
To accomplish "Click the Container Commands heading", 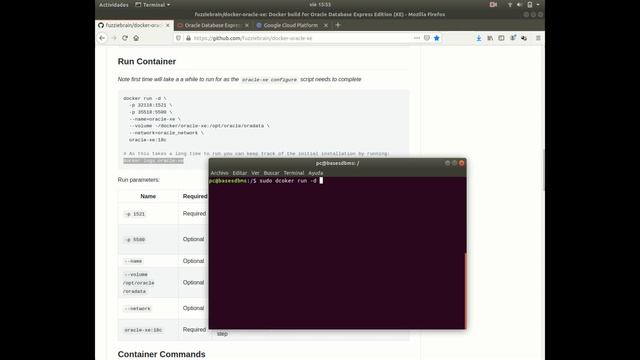I will point(161,354).
